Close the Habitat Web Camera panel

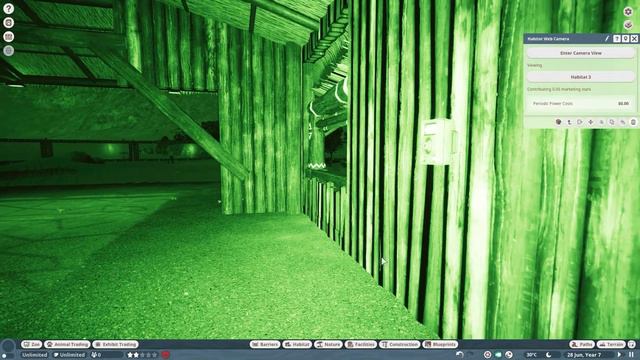click(x=634, y=38)
